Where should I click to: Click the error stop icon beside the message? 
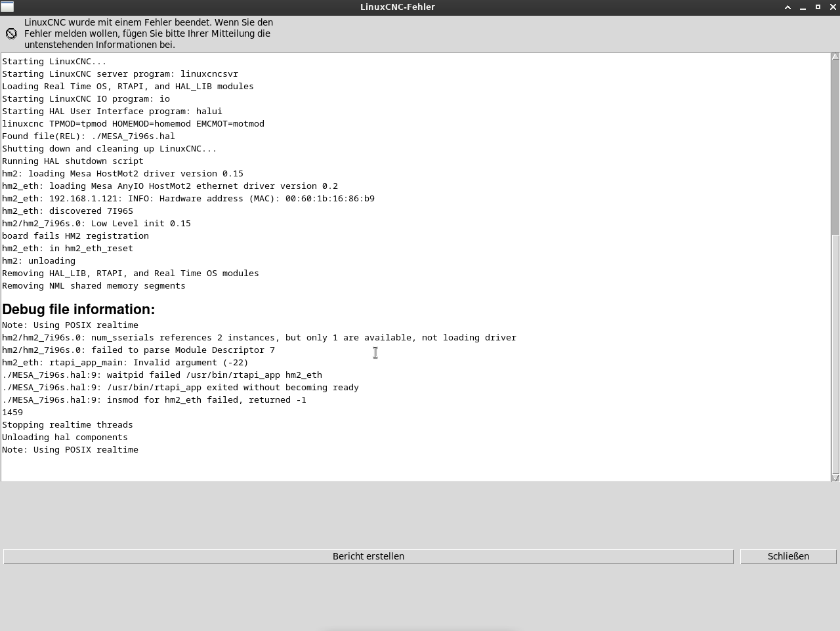pos(11,33)
